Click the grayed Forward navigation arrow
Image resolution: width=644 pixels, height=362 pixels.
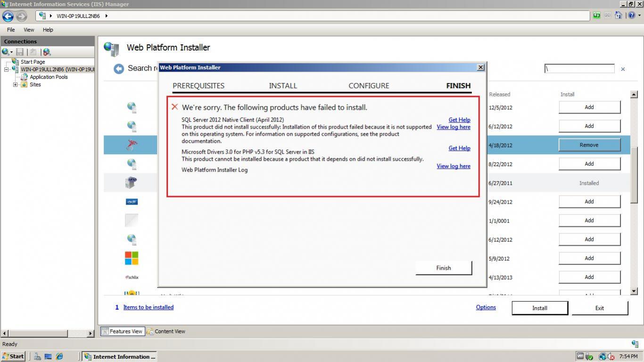[22, 16]
